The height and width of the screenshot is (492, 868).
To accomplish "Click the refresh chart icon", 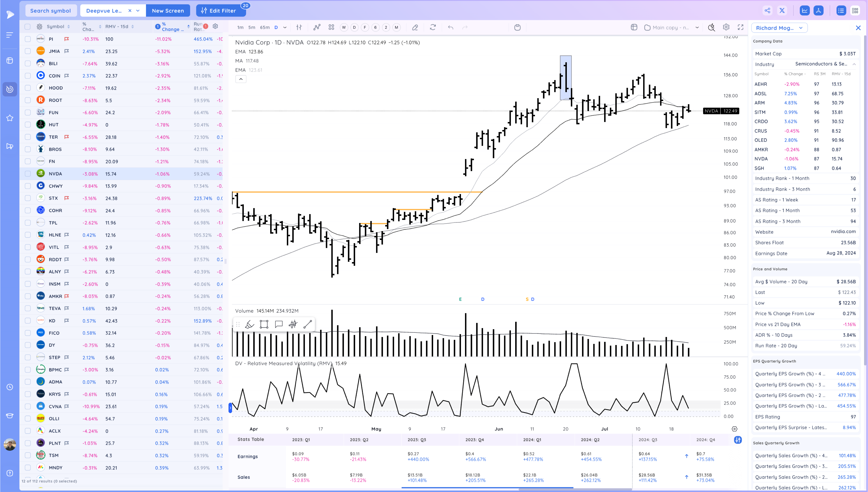I will pos(433,27).
